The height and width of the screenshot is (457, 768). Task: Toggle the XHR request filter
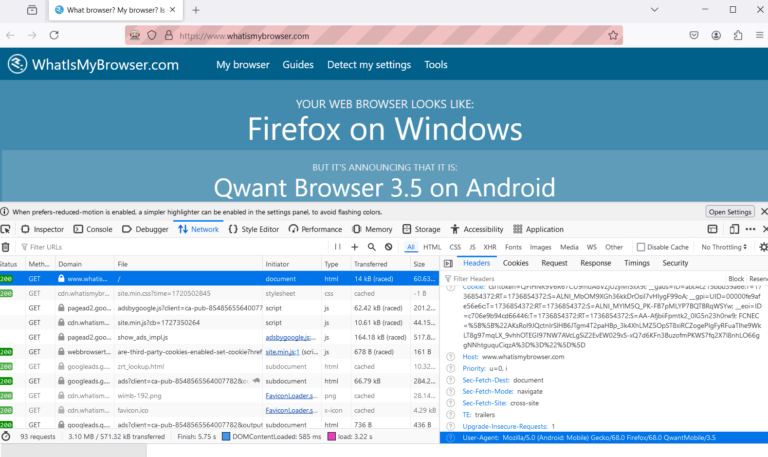pyautogui.click(x=489, y=247)
